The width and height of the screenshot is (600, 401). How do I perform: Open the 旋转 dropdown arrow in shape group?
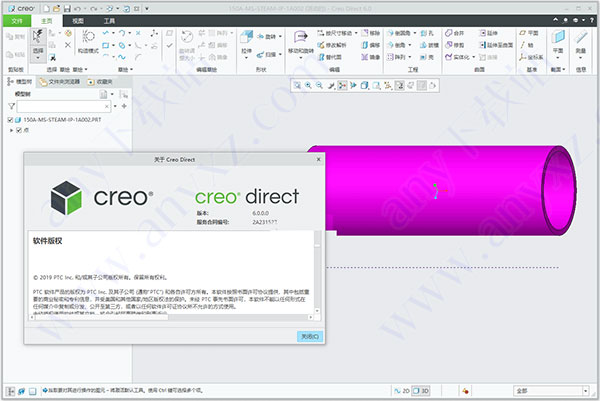[280, 36]
